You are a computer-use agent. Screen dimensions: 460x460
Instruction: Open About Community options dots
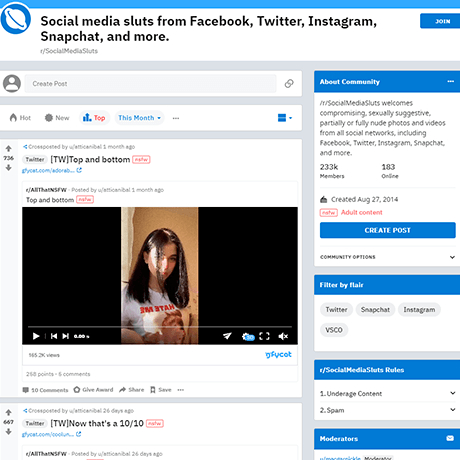pos(451,81)
